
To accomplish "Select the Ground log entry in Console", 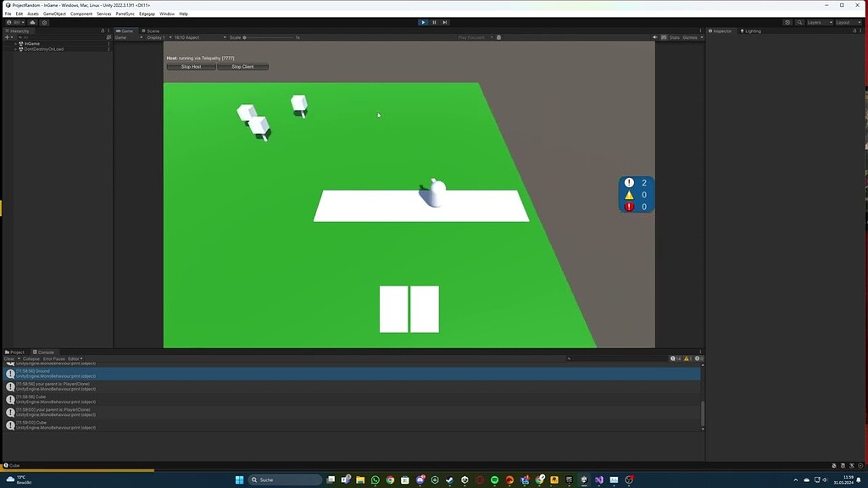I will pyautogui.click(x=85, y=373).
